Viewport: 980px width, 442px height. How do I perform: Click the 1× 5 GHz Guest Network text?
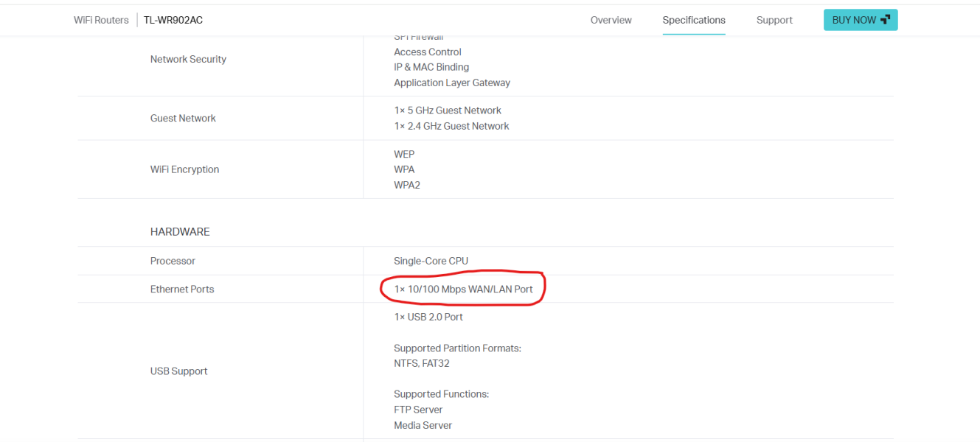point(448,110)
